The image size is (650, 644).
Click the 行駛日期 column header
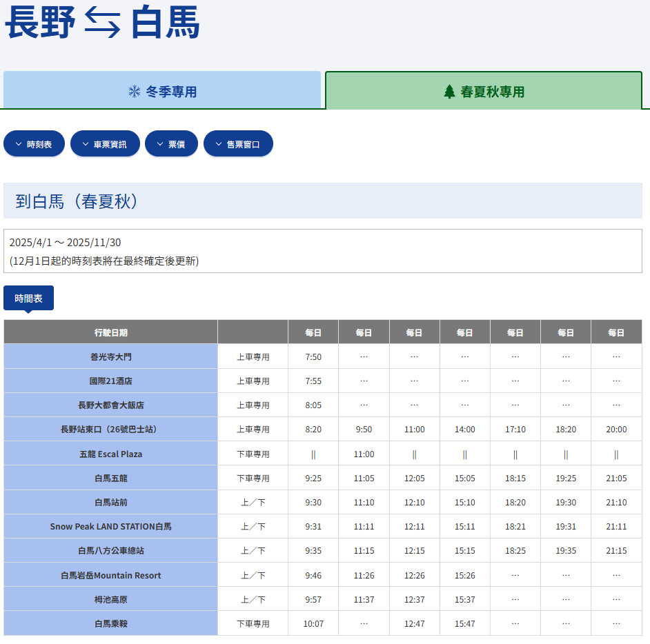coord(110,332)
